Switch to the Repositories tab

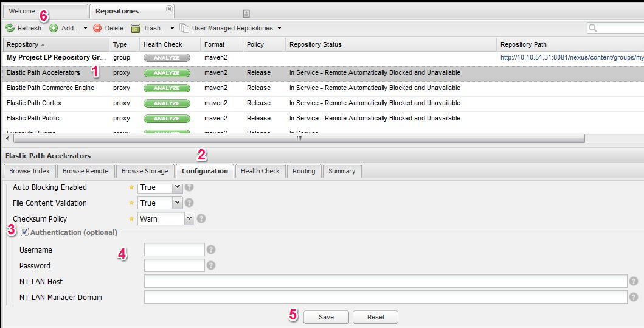(131, 11)
